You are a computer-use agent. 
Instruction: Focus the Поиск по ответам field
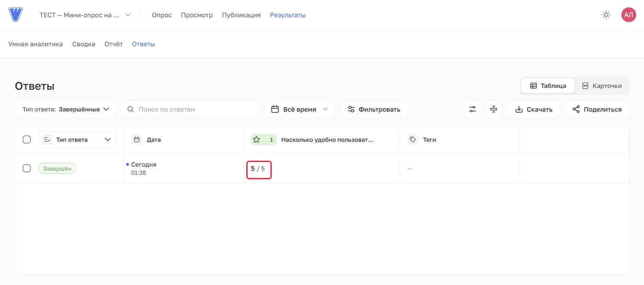(190, 109)
